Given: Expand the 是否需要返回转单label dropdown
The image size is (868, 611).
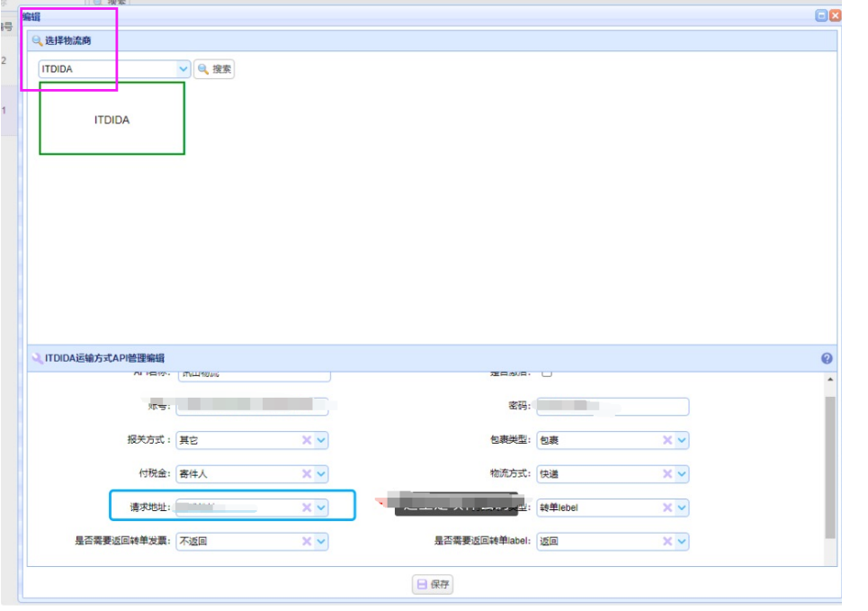Looking at the screenshot, I should click(682, 541).
